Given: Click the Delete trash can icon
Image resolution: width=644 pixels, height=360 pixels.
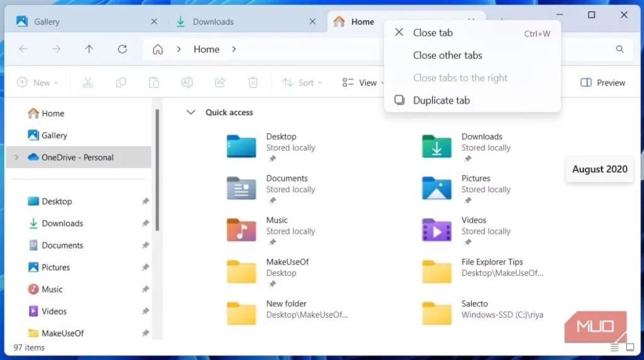Looking at the screenshot, I should click(x=253, y=82).
